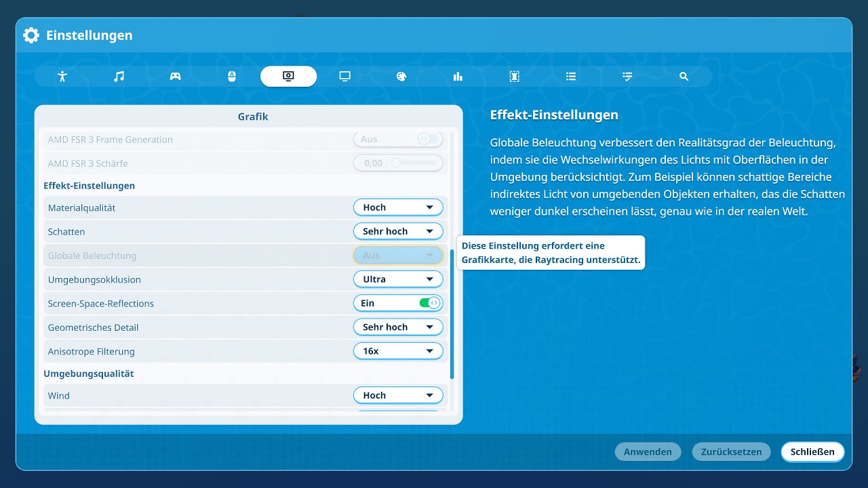Open the Anisotrope Filterung 16x dropdown
This screenshot has height=488, width=868.
pyautogui.click(x=398, y=351)
